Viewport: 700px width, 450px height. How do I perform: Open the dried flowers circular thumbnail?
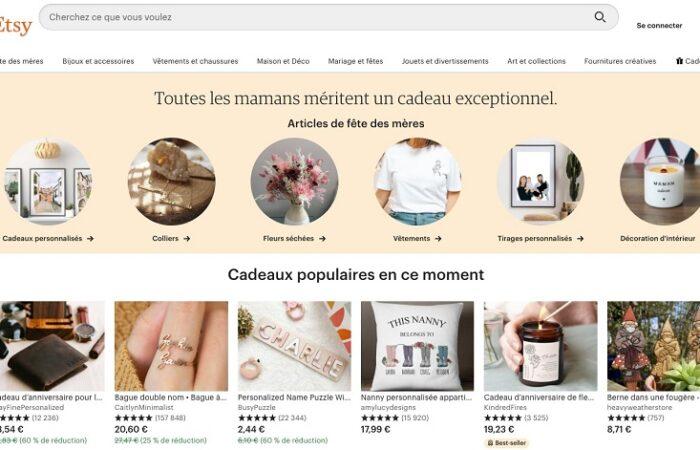click(294, 181)
